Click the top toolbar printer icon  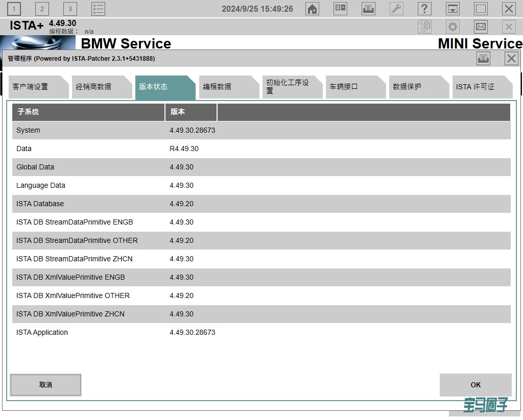pos(368,9)
